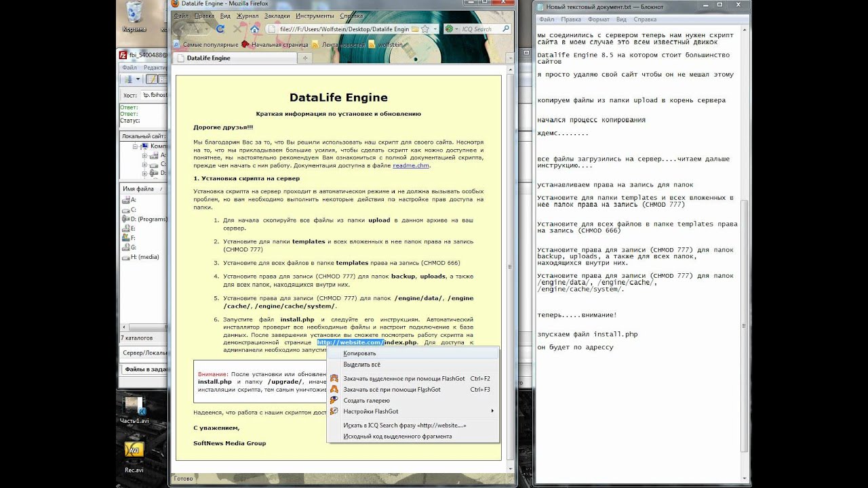Click the highlighted http://website.com/ text
868x488 pixels.
point(350,342)
